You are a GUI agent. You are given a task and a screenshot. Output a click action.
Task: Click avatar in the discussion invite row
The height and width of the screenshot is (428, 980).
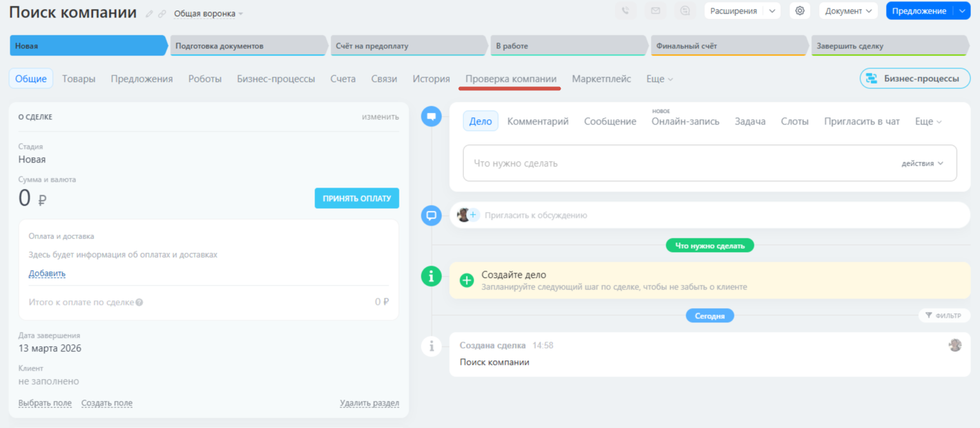(462, 215)
